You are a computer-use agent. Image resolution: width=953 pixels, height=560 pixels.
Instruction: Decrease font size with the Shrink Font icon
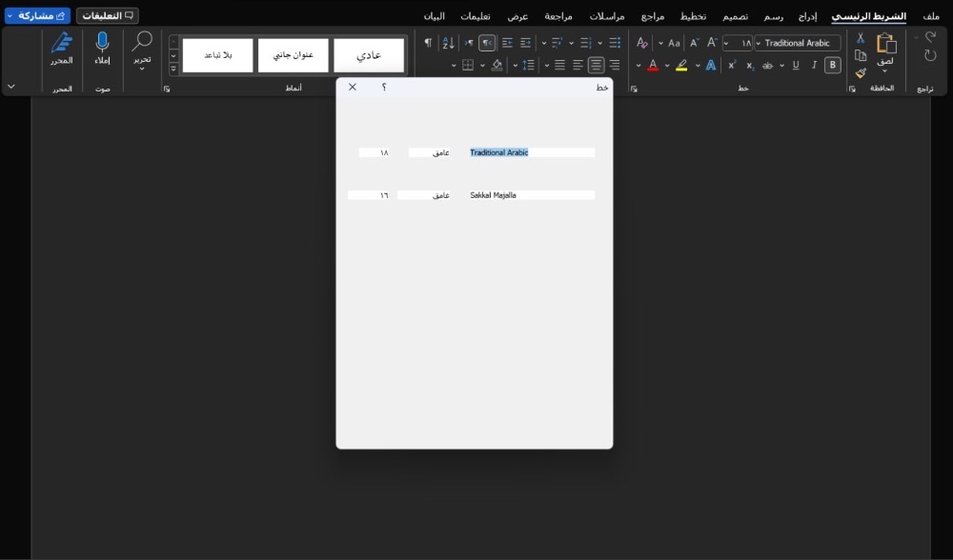[694, 43]
